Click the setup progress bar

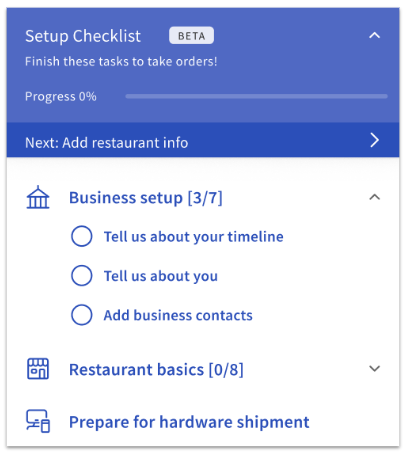pos(256,96)
